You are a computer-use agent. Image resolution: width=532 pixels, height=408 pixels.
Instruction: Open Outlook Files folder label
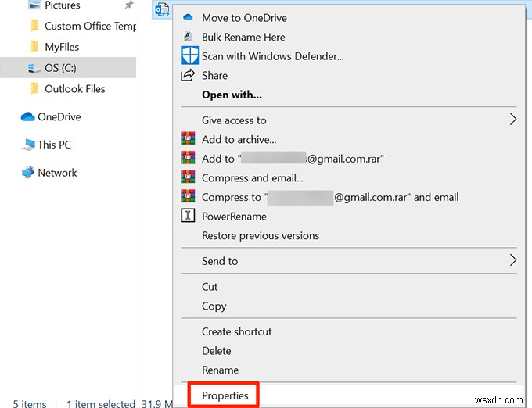point(75,89)
